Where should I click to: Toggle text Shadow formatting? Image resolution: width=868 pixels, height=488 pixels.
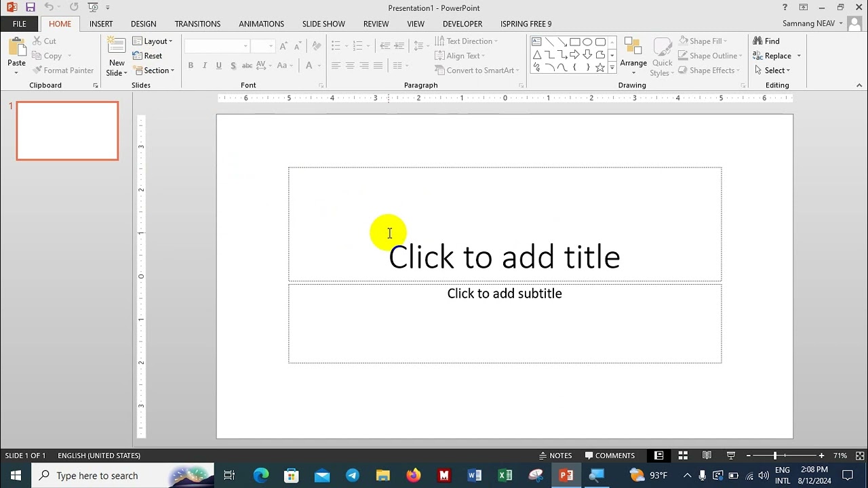[233, 66]
